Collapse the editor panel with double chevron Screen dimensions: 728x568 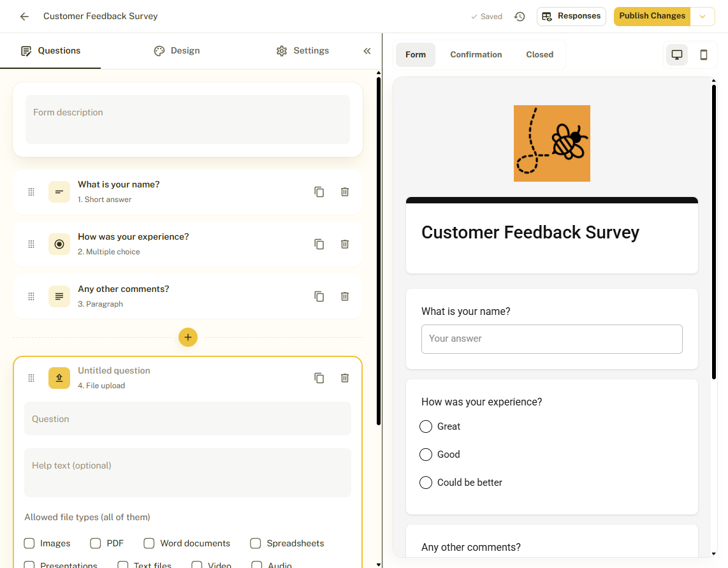point(367,51)
